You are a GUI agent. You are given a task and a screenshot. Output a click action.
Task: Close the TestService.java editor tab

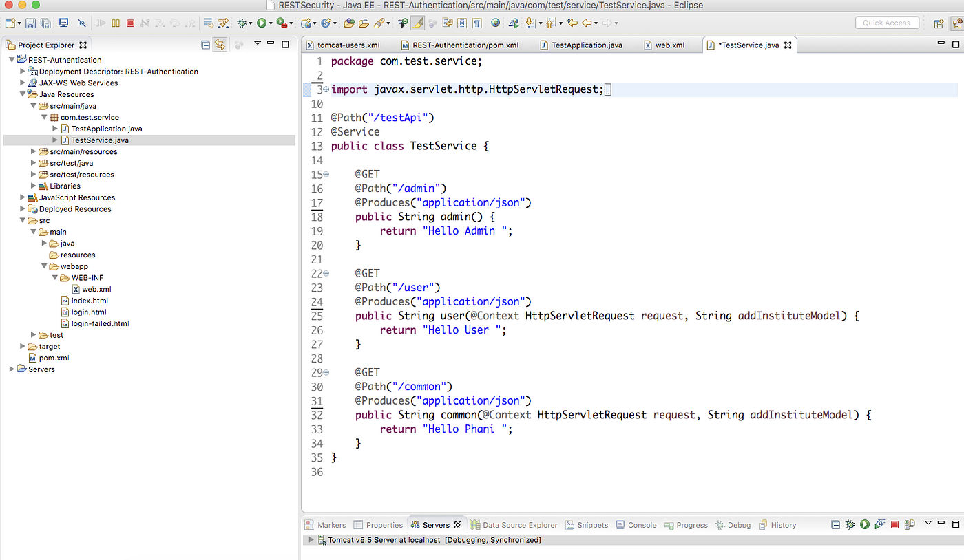(788, 45)
